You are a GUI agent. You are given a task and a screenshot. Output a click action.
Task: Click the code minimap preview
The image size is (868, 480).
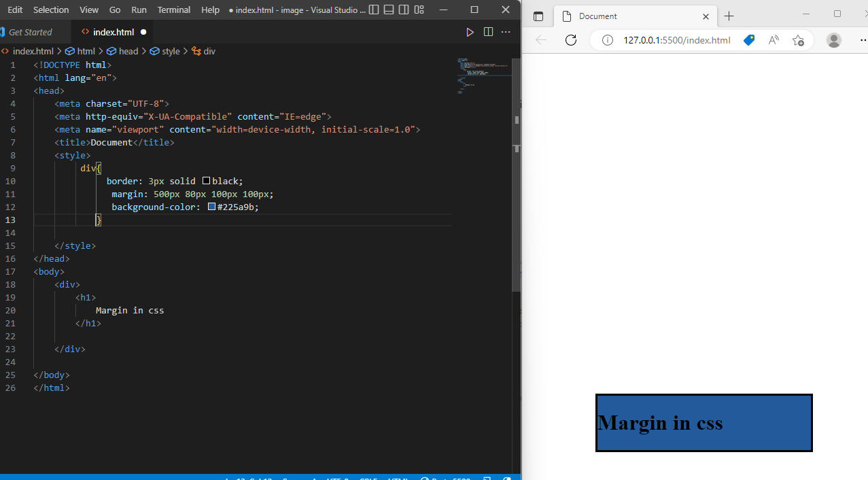click(x=483, y=75)
